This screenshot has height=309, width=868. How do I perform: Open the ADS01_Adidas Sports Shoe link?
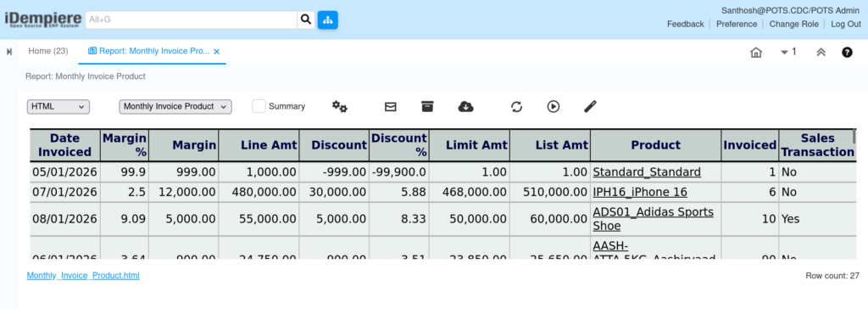(654, 218)
